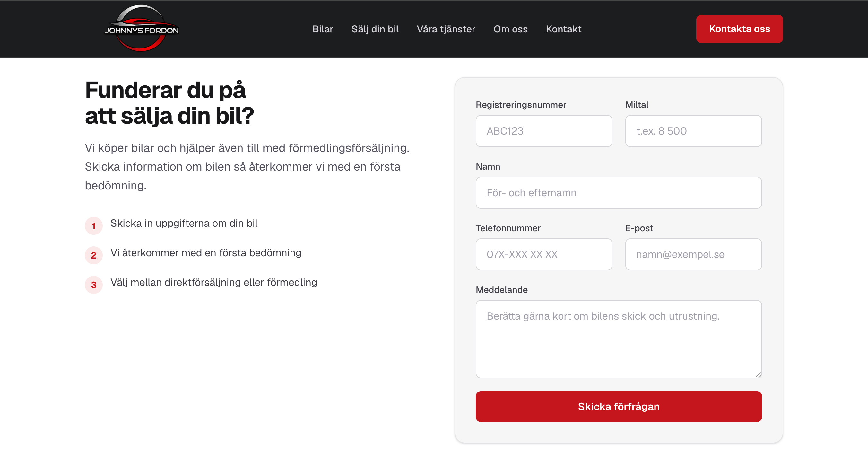Click the Miltal input field
The width and height of the screenshot is (868, 467).
point(693,131)
